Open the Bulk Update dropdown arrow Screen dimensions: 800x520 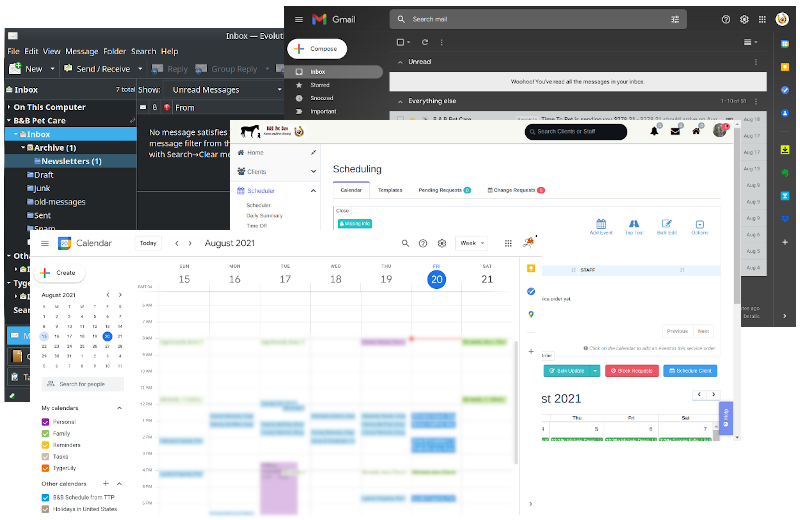(595, 371)
